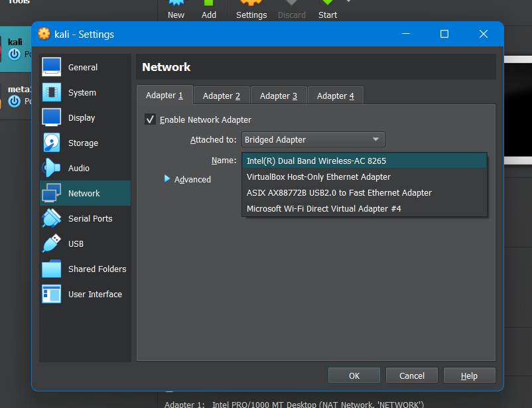The image size is (532, 408).
Task: Open the Display monitor icon
Action: pyautogui.click(x=52, y=117)
